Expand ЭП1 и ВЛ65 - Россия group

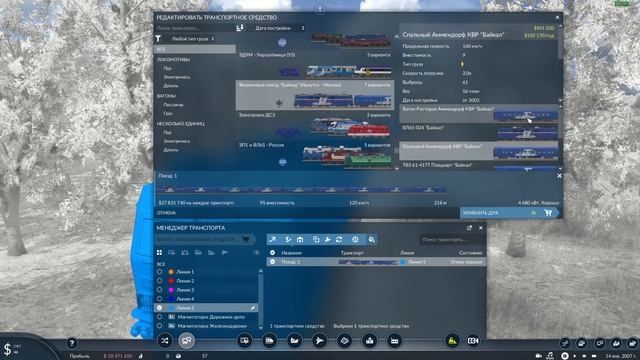(315, 155)
